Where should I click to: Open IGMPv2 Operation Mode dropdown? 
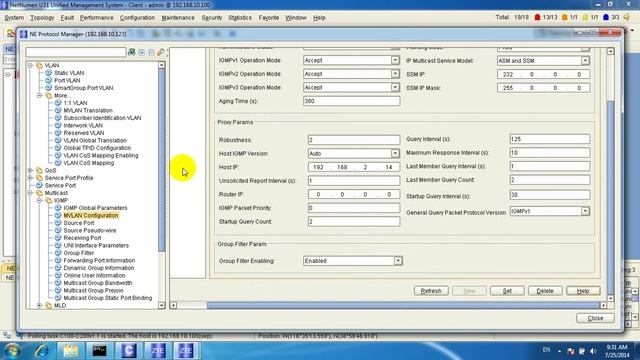point(395,74)
